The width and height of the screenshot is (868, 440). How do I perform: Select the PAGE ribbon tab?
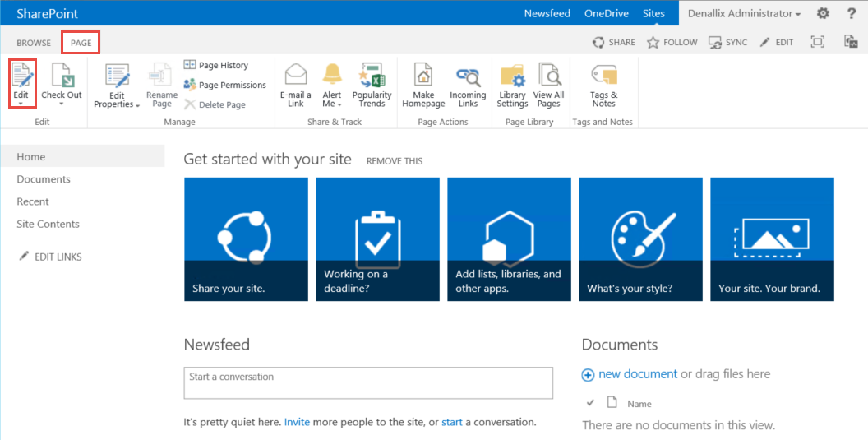click(x=81, y=43)
